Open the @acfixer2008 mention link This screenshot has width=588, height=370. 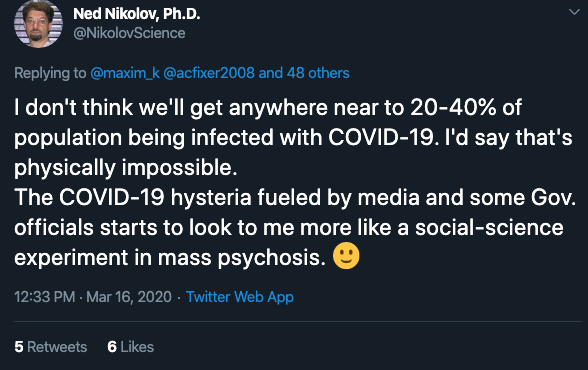click(x=209, y=73)
